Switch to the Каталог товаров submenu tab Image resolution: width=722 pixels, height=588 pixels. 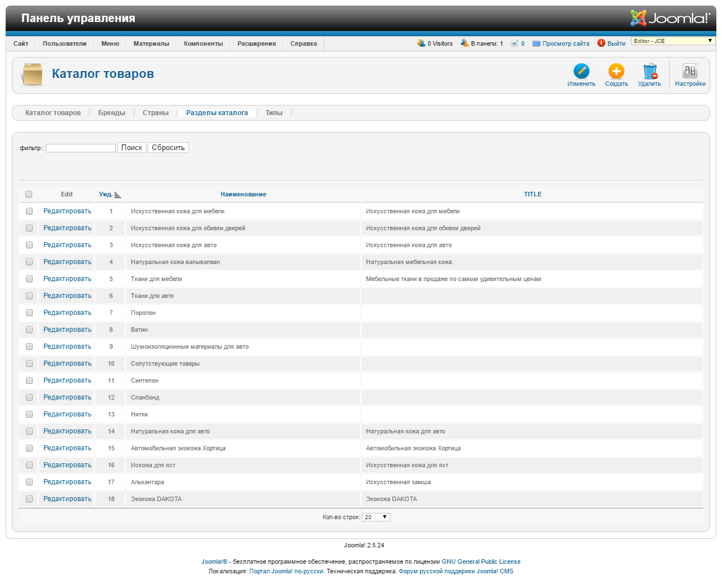[x=53, y=113]
